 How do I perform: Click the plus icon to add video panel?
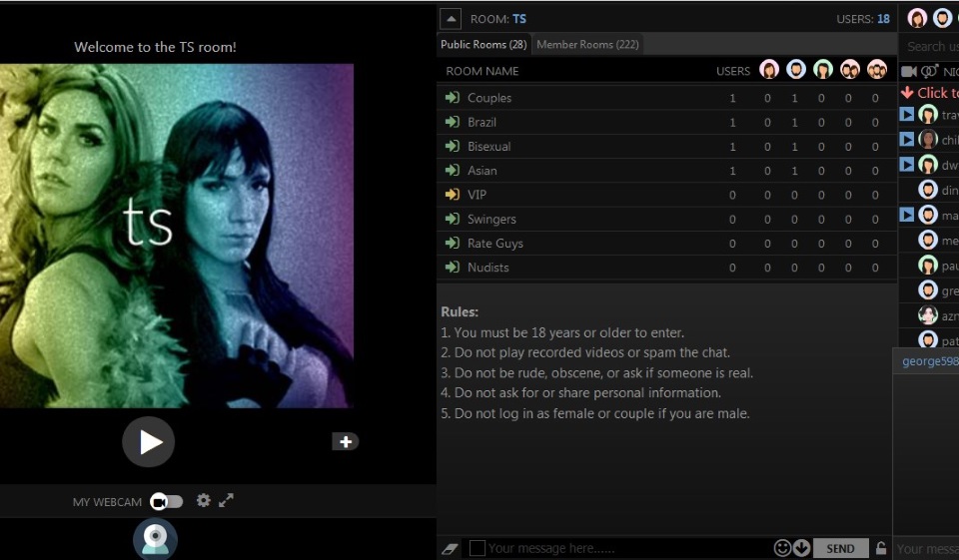pos(345,441)
